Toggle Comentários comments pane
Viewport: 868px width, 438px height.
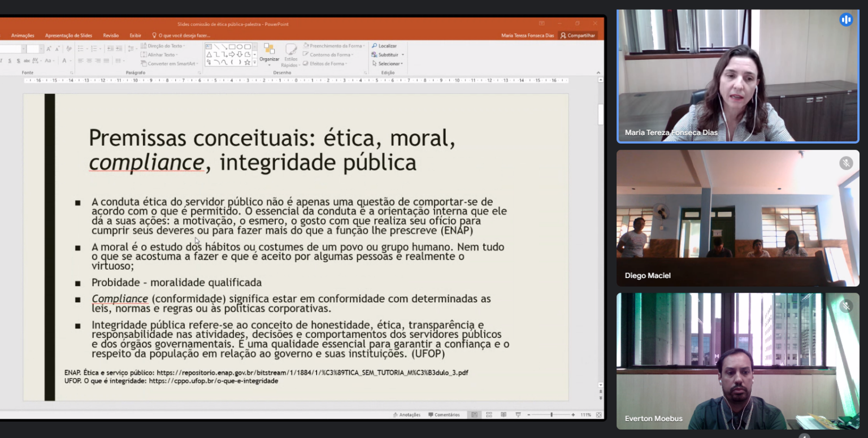[x=444, y=415]
